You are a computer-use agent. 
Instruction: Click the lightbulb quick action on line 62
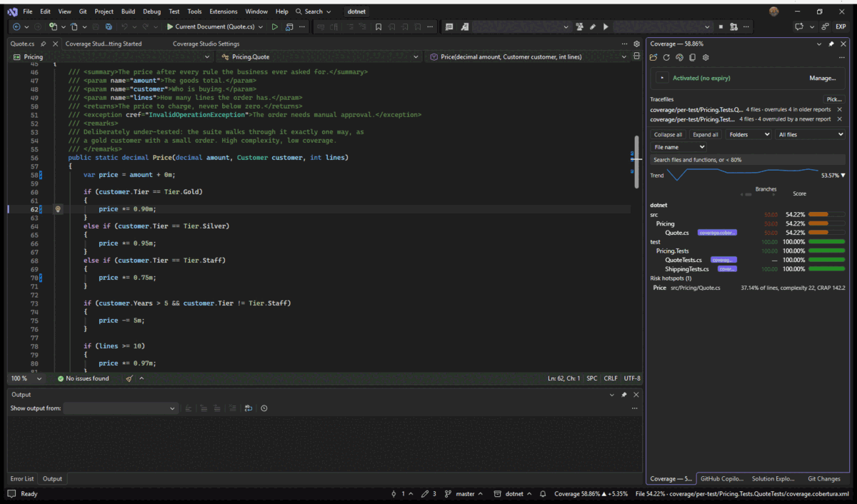click(x=59, y=209)
